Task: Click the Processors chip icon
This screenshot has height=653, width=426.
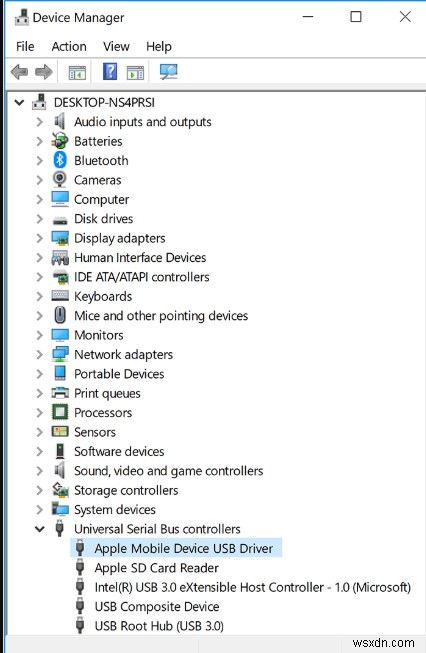Action: pyautogui.click(x=60, y=412)
